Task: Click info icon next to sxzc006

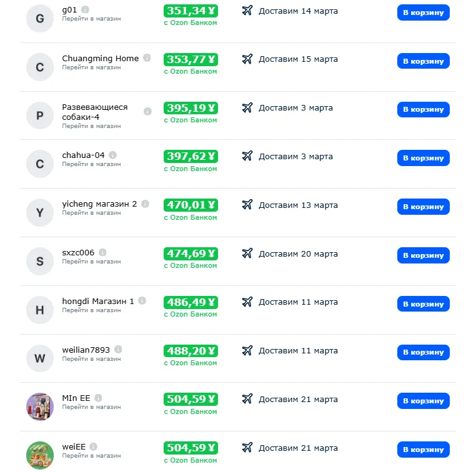Action: [102, 252]
